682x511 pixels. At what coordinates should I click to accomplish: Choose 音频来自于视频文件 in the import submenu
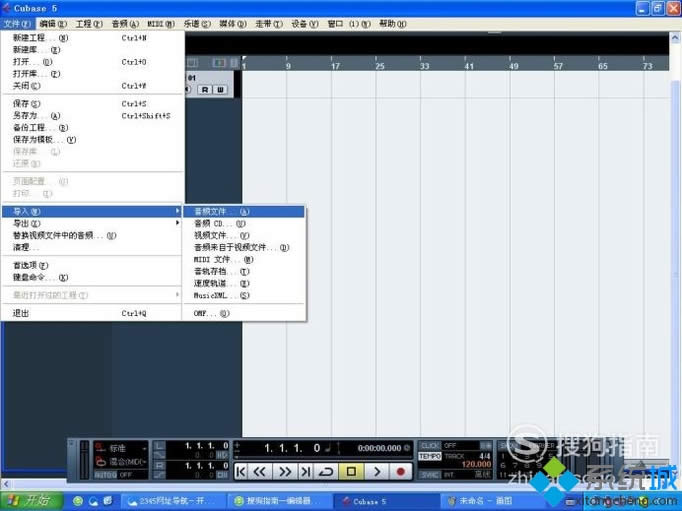tap(244, 247)
